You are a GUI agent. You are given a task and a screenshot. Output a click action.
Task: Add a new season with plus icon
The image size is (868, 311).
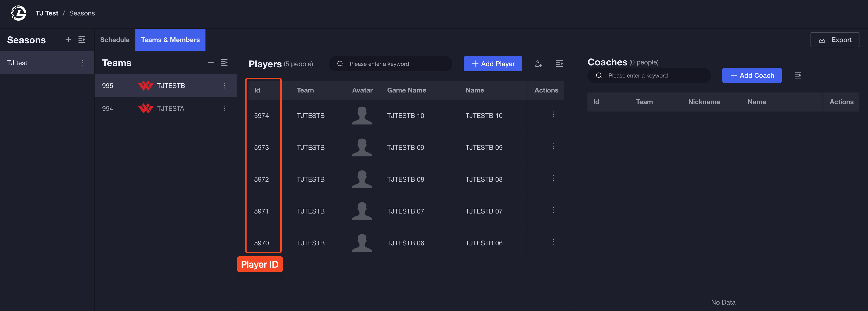click(x=68, y=40)
